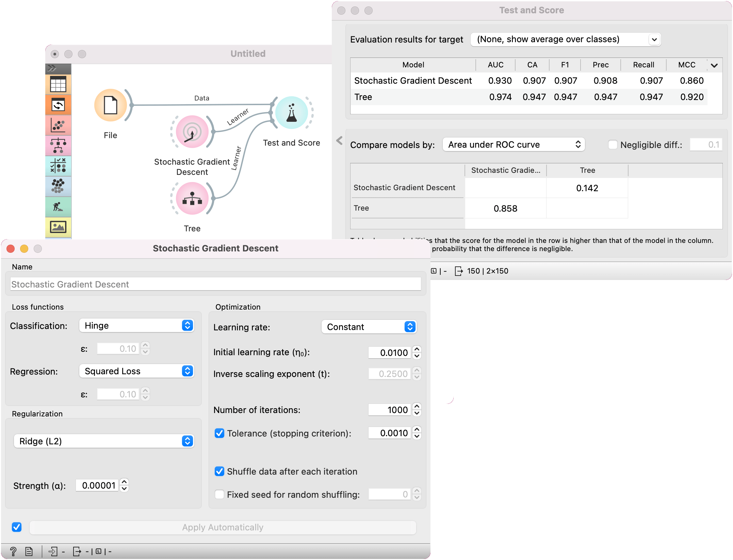Screen dimensions: 733x560
Task: Click the AUC column header
Action: (495, 65)
